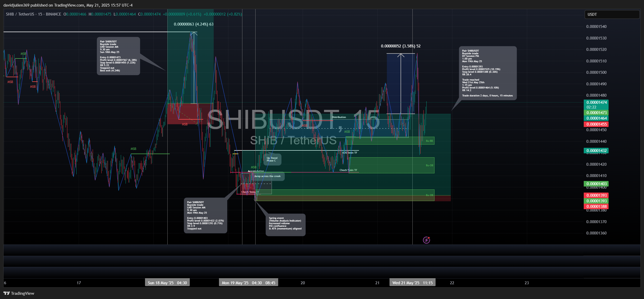Screen dimensions: 644x299
Task: Click the TradingView logo
Action: 19,293
